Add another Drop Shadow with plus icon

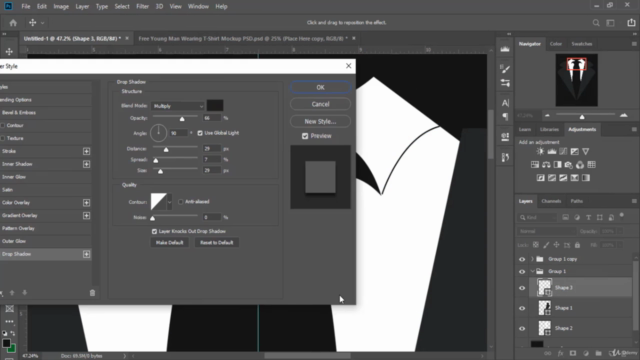(87, 254)
